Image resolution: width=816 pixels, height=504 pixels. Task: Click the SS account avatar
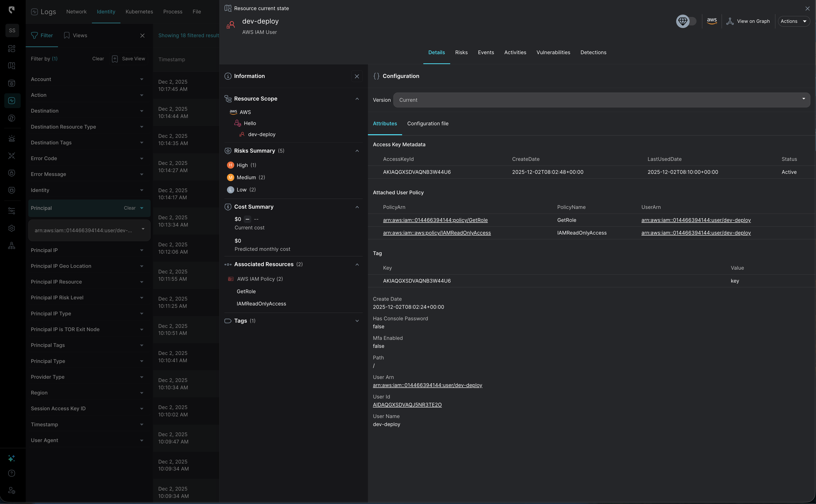point(12,31)
